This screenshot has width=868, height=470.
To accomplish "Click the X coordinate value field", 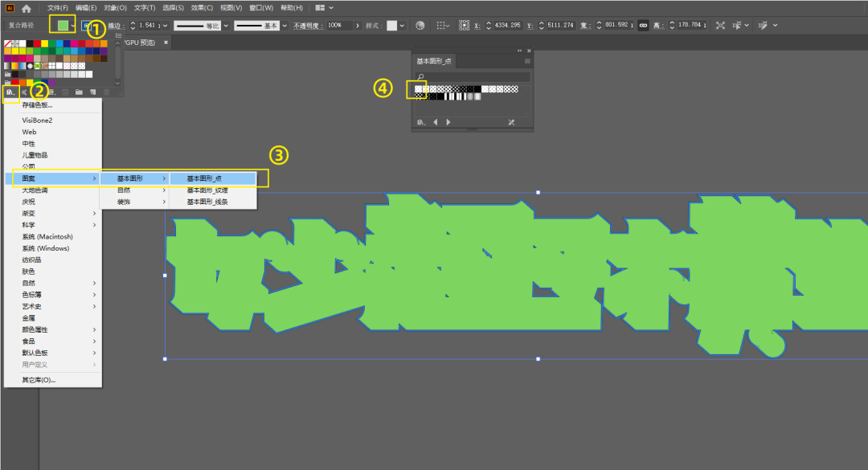I will point(508,26).
